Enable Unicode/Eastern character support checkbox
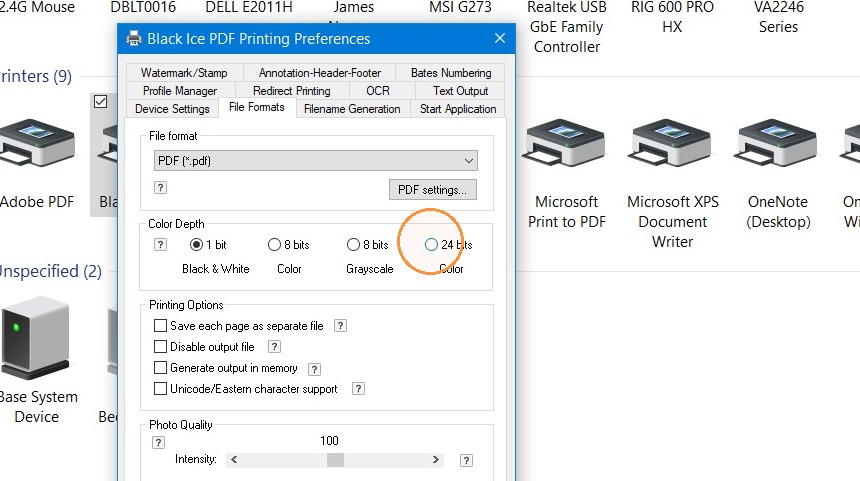Image resolution: width=860 pixels, height=481 pixels. (x=160, y=389)
